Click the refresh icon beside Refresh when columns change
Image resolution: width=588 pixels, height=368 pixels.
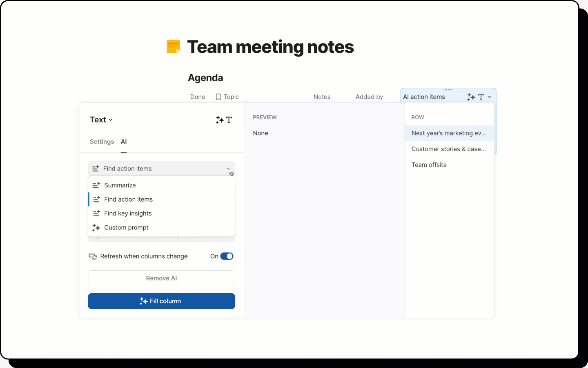click(93, 256)
